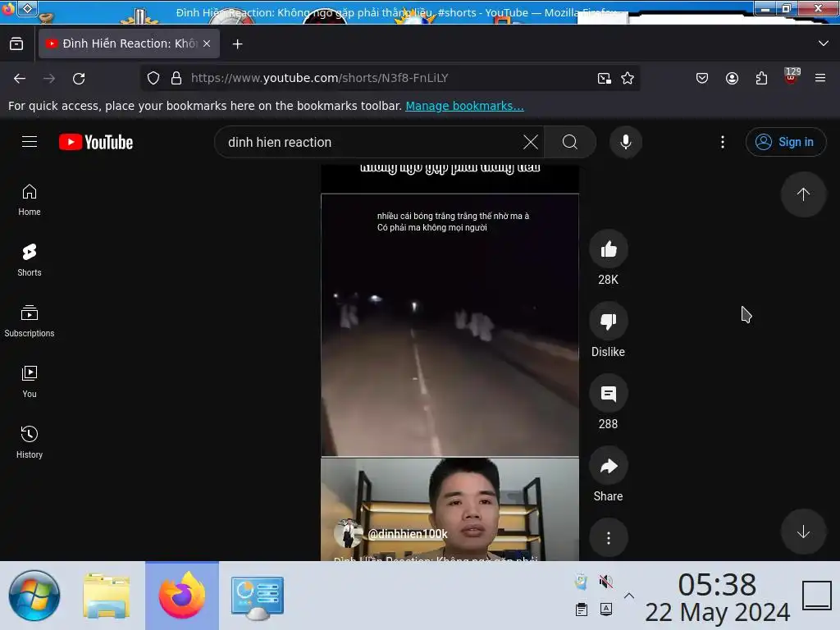Open Firefox application menu
The width and height of the screenshot is (840, 630).
(819, 78)
